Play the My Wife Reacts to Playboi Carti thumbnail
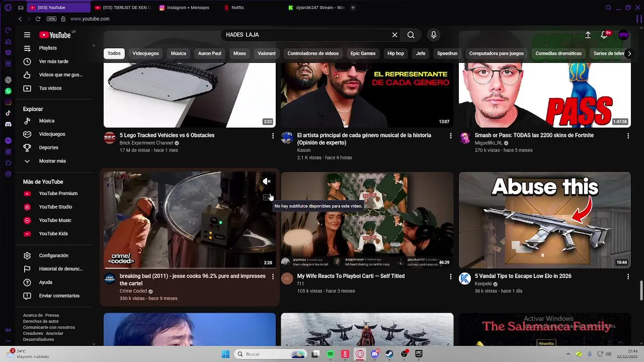The image size is (644, 362). [x=367, y=220]
